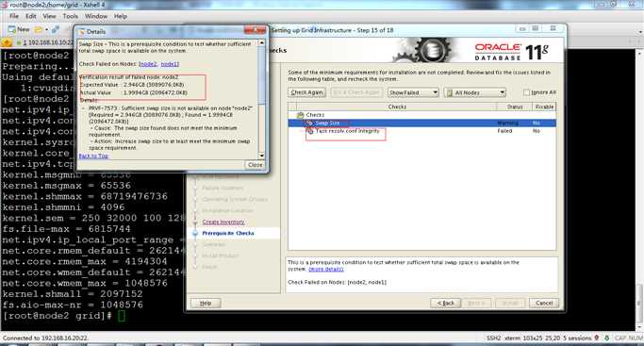Image resolution: width=644 pixels, height=346 pixels.
Task: Close the Details dialog with the red X
Action: (x=255, y=30)
